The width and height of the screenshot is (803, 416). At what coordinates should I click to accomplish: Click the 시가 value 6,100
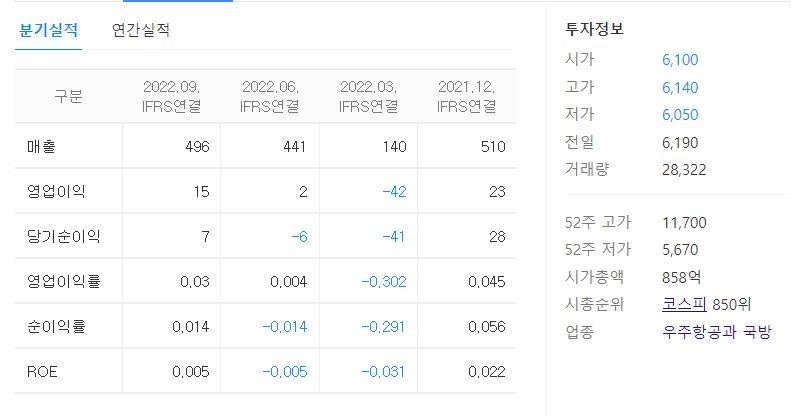(x=680, y=60)
